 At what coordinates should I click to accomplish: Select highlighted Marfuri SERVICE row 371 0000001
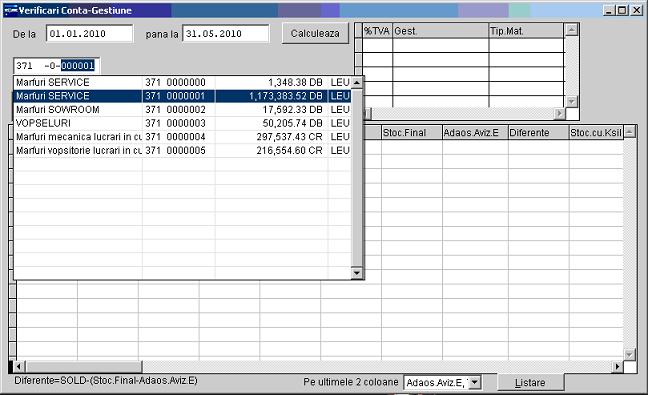pyautogui.click(x=182, y=96)
